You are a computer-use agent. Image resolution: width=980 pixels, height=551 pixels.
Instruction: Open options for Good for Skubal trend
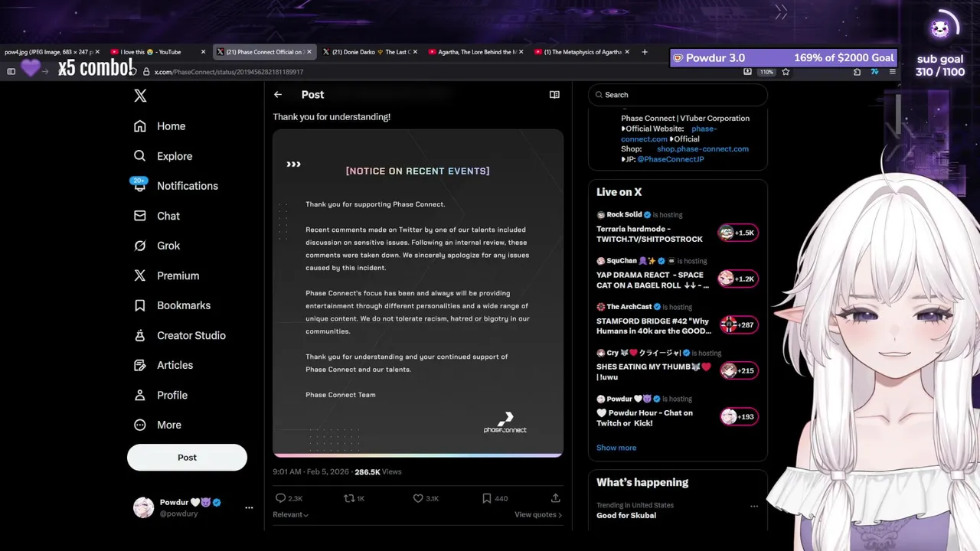tap(754, 506)
